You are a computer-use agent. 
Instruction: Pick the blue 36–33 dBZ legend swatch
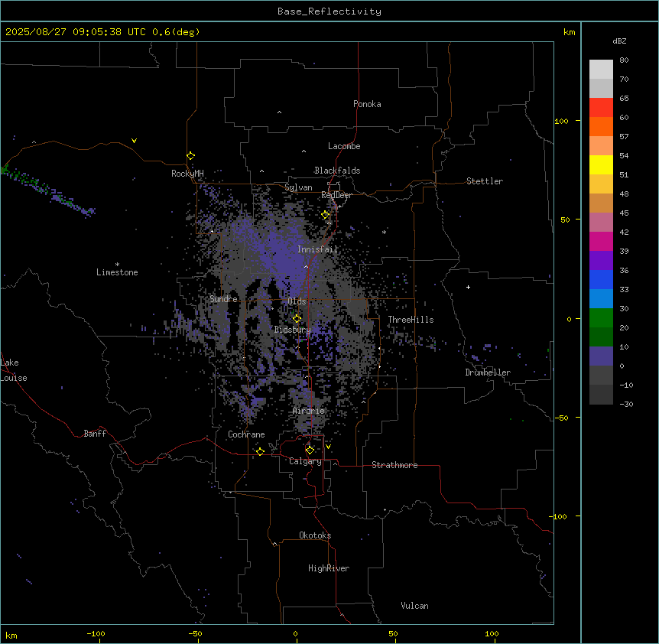click(x=601, y=279)
